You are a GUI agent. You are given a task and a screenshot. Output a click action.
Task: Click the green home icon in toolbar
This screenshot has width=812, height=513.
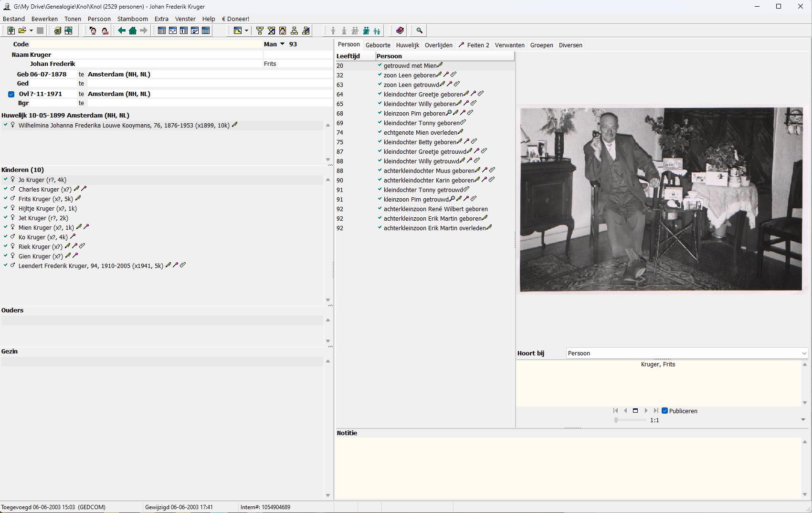click(133, 31)
